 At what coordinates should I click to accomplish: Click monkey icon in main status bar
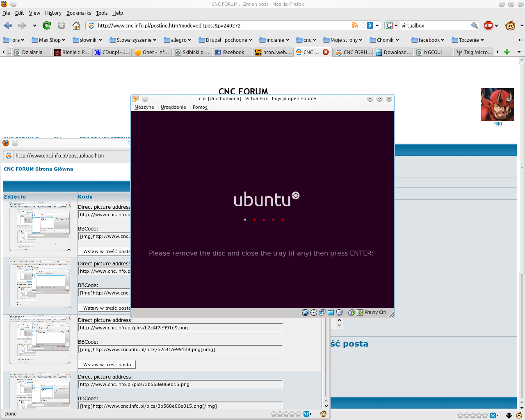pyautogui.click(x=519, y=415)
